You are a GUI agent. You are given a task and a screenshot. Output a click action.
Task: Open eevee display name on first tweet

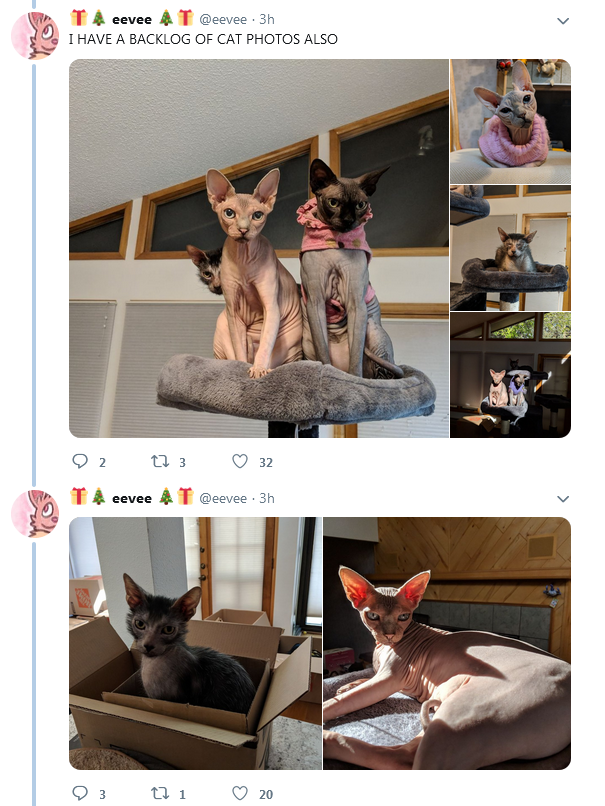pos(132,19)
